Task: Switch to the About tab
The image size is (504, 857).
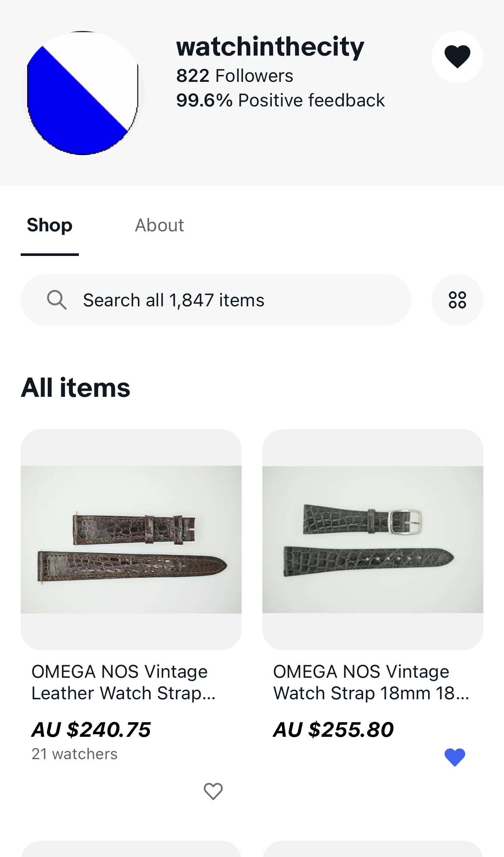Action: [159, 225]
